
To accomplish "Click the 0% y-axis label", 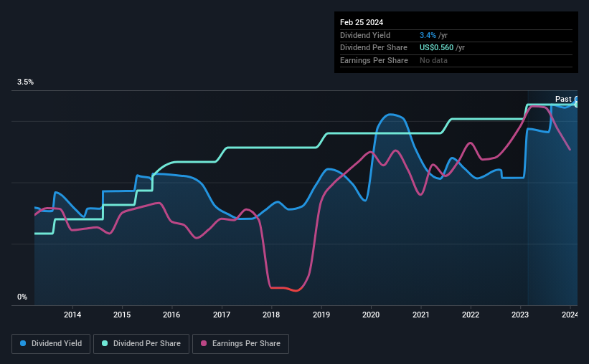I will (x=22, y=297).
